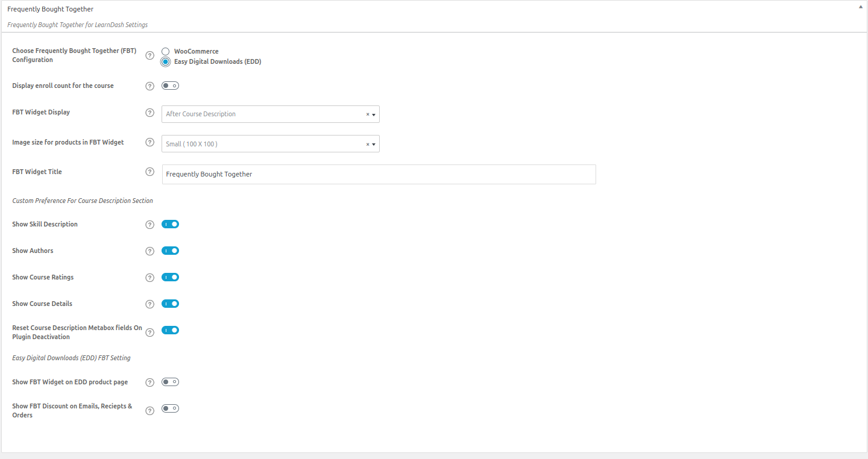This screenshot has width=868, height=459.
Task: Click help icon beside Show Skill Description
Action: pos(150,225)
